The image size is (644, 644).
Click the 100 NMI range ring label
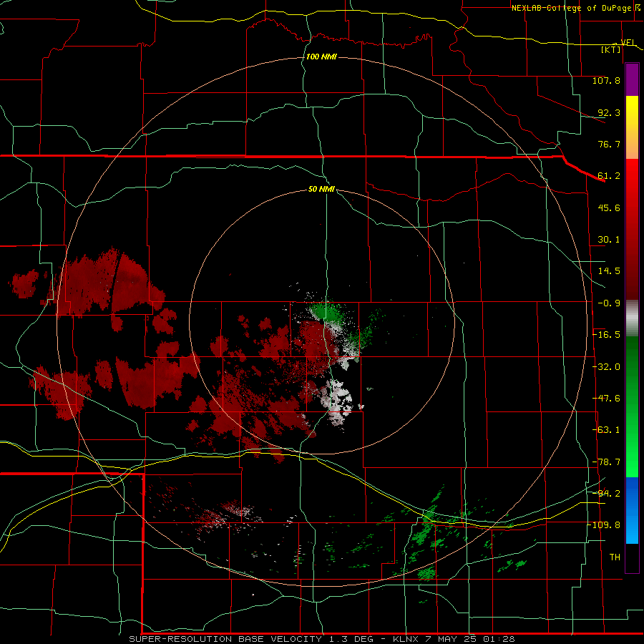321,57
